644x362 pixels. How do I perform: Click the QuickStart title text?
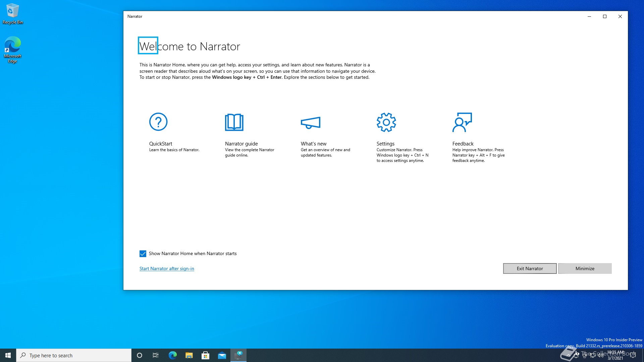coord(161,143)
